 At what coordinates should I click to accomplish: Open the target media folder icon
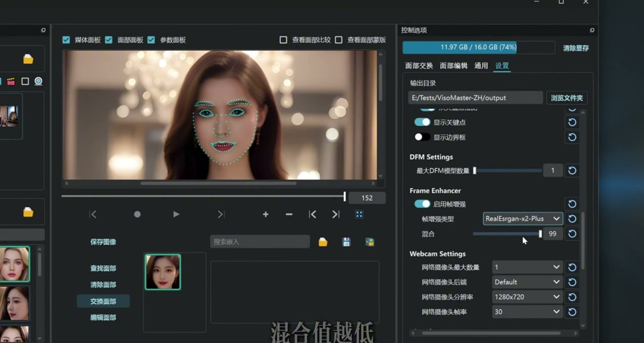click(x=28, y=60)
